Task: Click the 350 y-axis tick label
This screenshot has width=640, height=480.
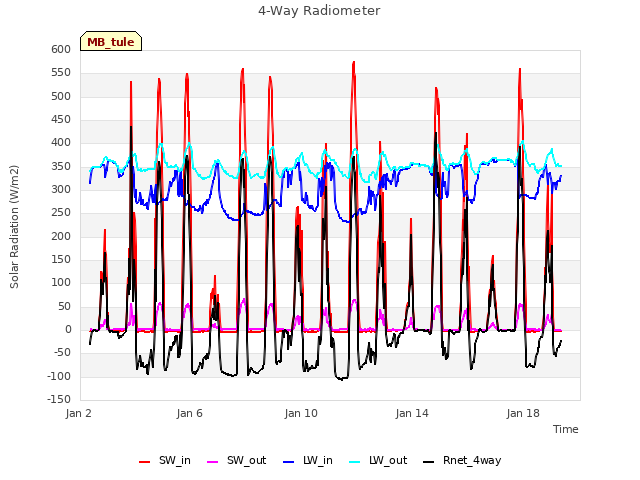Action: (x=61, y=166)
